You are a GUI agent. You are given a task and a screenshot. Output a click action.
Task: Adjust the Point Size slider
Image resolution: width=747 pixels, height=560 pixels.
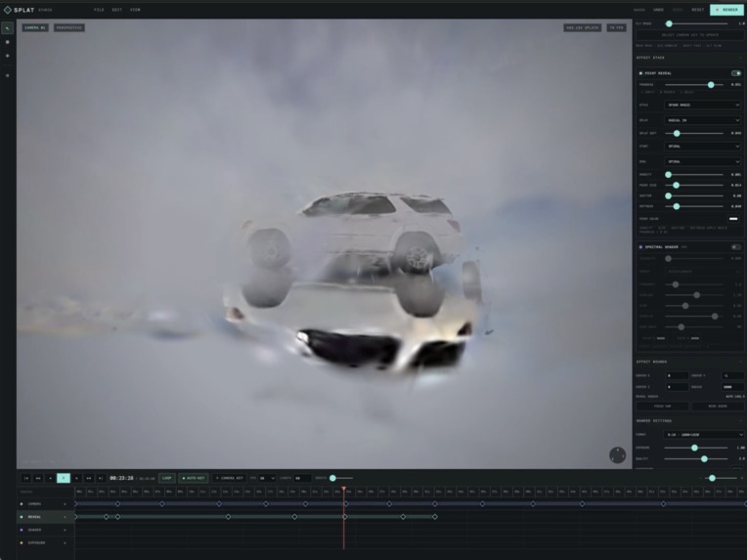tap(676, 185)
